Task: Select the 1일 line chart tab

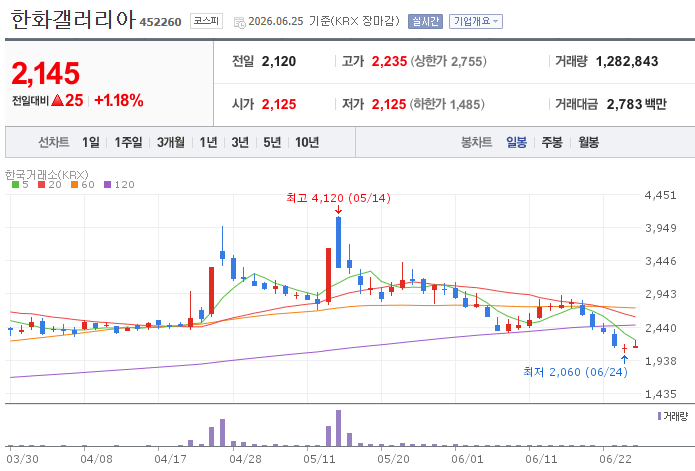Action: coord(90,142)
